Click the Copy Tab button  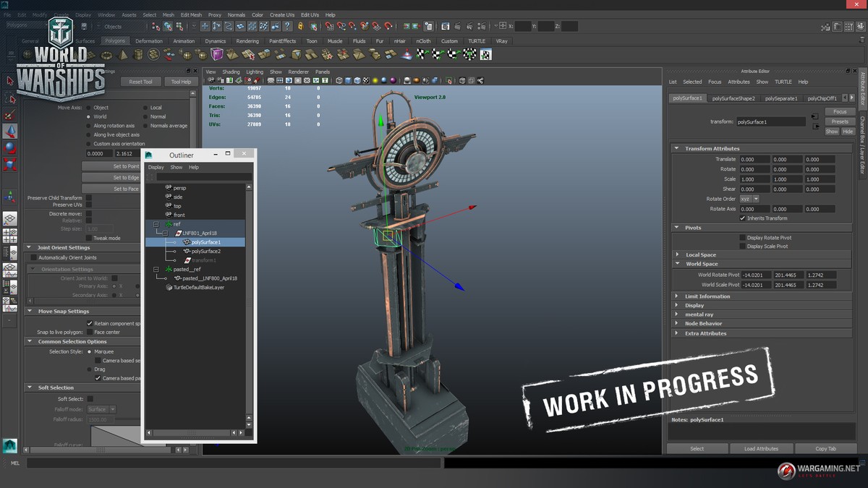click(x=825, y=448)
